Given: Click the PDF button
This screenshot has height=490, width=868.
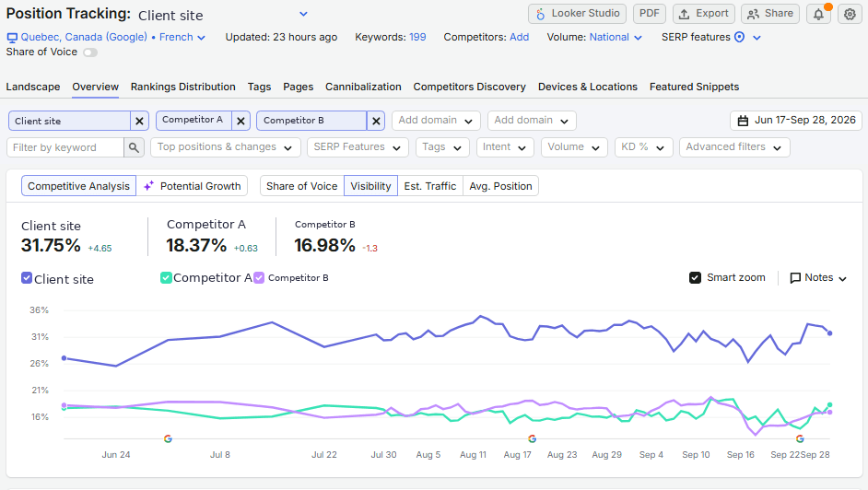Looking at the screenshot, I should [x=650, y=14].
